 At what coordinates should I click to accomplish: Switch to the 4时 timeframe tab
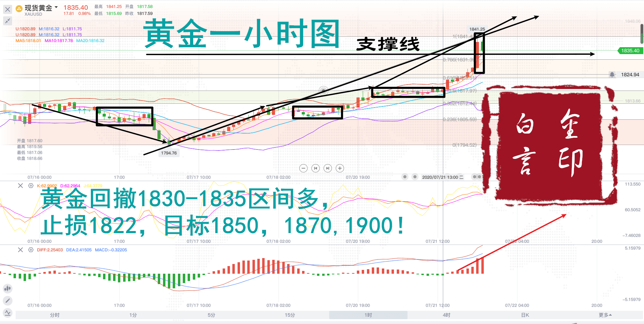click(447, 315)
